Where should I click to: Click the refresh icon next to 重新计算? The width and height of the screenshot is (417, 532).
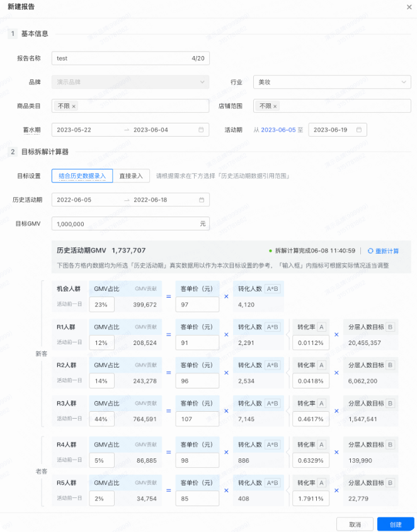coord(370,251)
